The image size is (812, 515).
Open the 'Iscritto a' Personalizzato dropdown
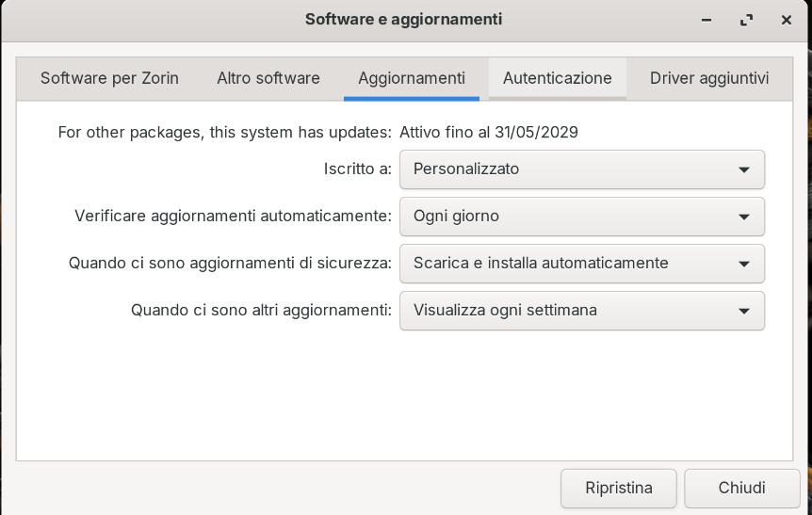coord(581,169)
